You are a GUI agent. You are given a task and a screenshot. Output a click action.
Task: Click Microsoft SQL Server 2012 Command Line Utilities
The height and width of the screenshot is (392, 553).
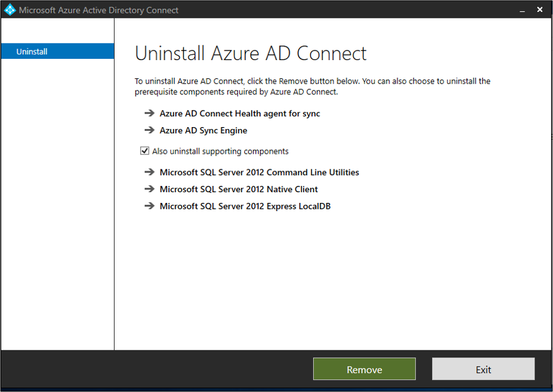259,173
